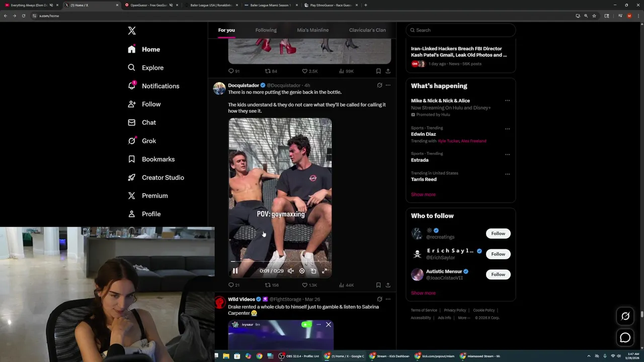The width and height of the screenshot is (644, 362).
Task: Click the X search field
Action: point(461,30)
